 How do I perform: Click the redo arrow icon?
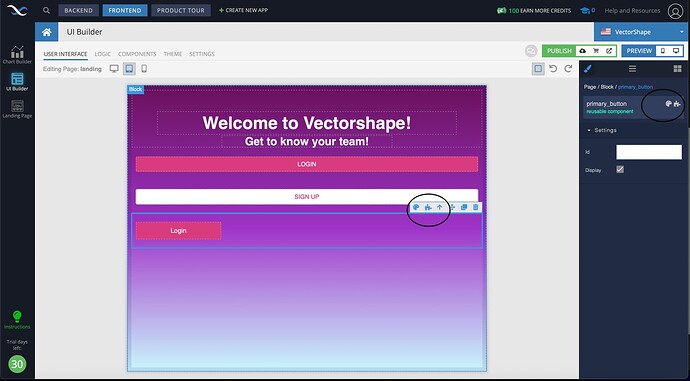point(568,69)
